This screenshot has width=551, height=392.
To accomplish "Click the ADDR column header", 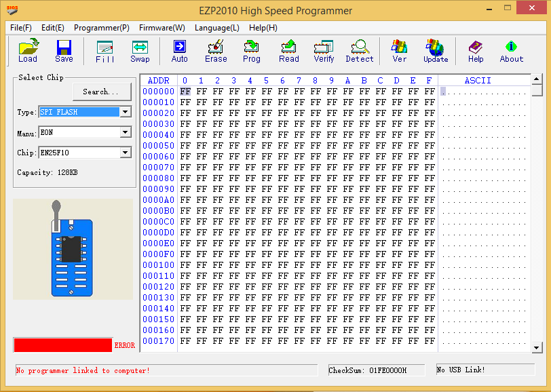I will 159,81.
